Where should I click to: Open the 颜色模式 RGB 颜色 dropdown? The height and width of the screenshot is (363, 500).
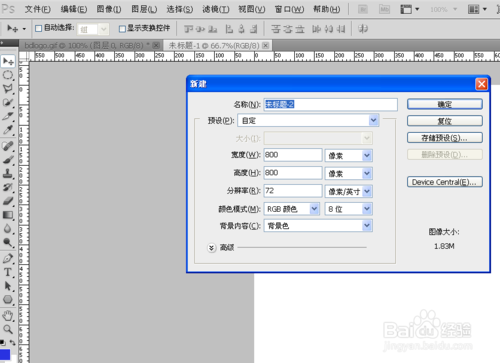coord(314,209)
